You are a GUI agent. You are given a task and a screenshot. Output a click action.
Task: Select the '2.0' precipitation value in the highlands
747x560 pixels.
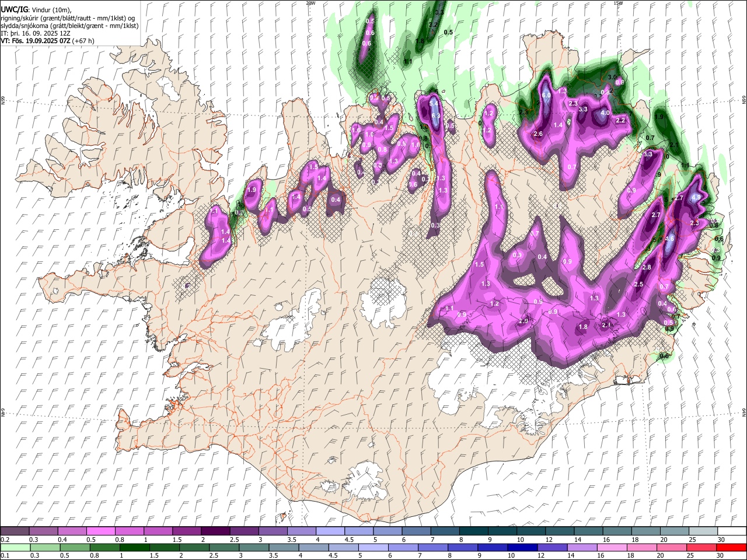pos(523,321)
